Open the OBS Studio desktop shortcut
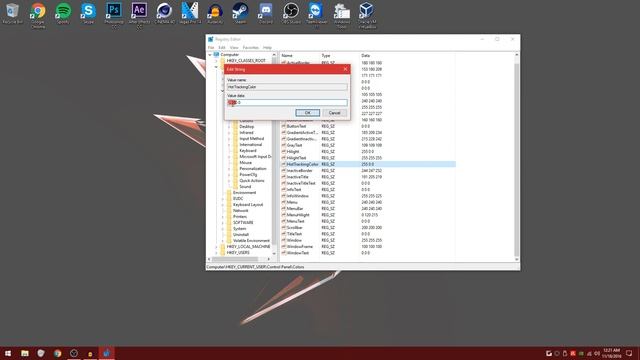 pyautogui.click(x=291, y=13)
